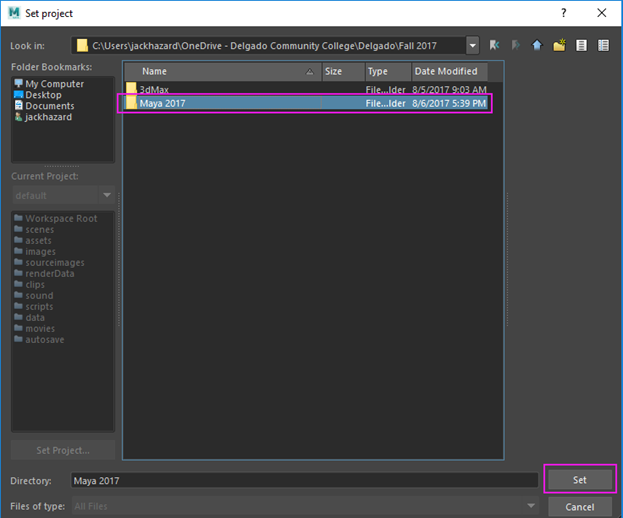This screenshot has height=518, width=623.
Task: Click the Set button
Action: point(580,480)
